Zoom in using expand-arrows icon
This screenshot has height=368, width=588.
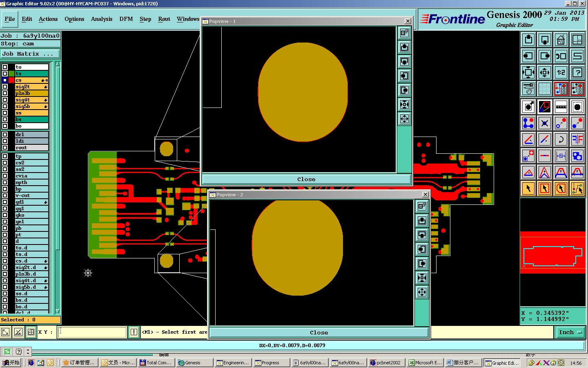tap(528, 73)
